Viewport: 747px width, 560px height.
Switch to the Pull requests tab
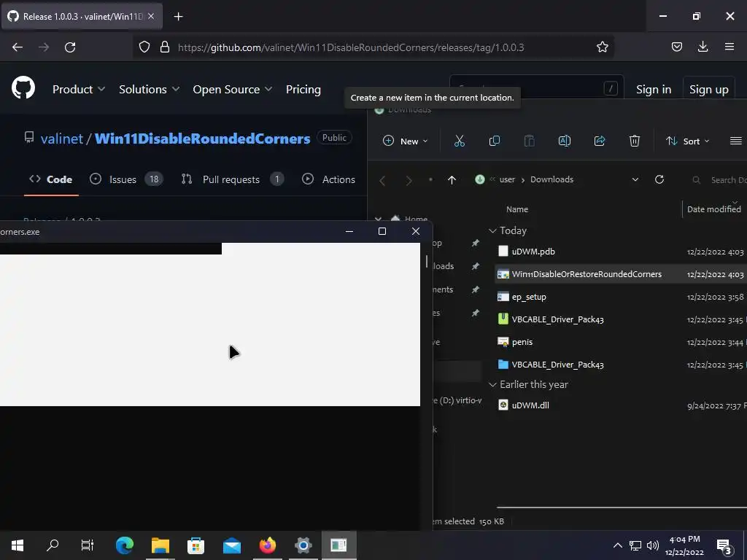[x=233, y=179]
